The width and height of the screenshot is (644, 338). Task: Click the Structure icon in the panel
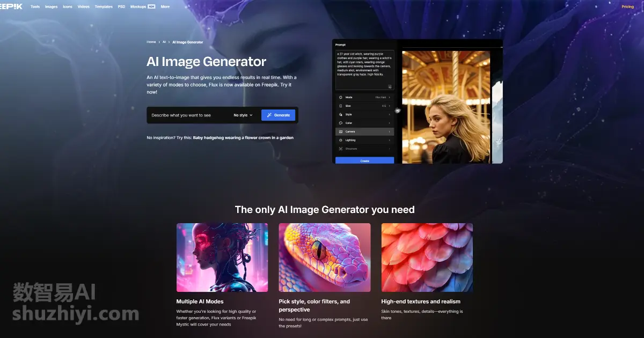click(340, 149)
